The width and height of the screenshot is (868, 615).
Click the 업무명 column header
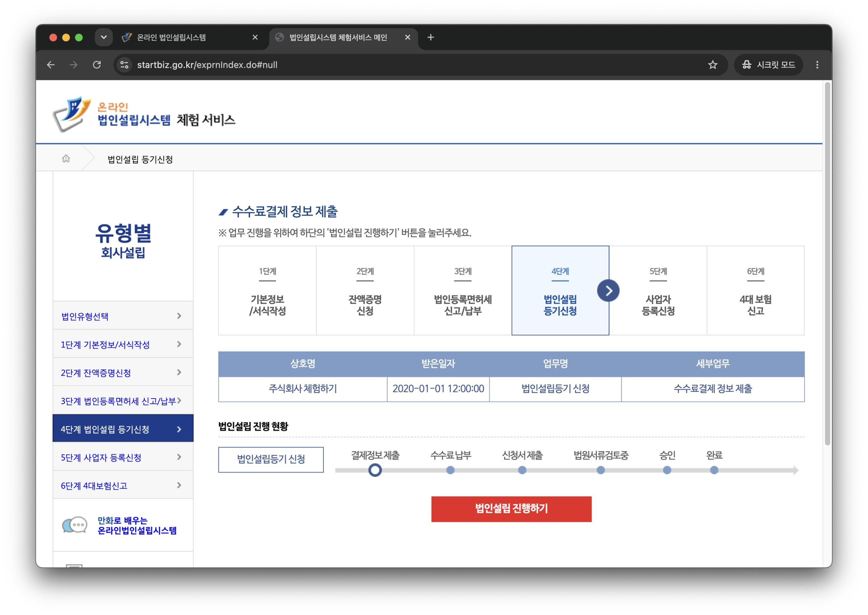coord(555,364)
